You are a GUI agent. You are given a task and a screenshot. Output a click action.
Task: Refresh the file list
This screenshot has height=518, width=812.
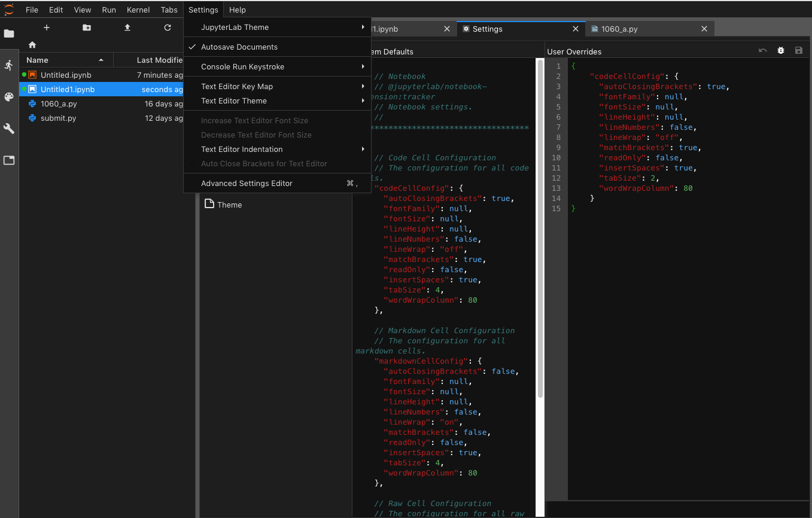coord(168,28)
